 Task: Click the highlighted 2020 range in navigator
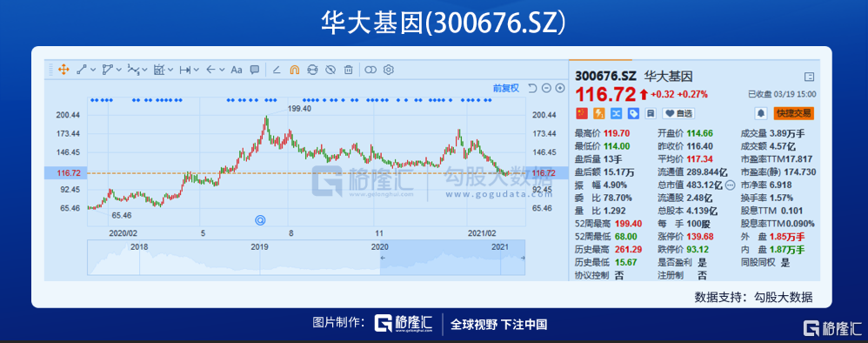(451, 258)
